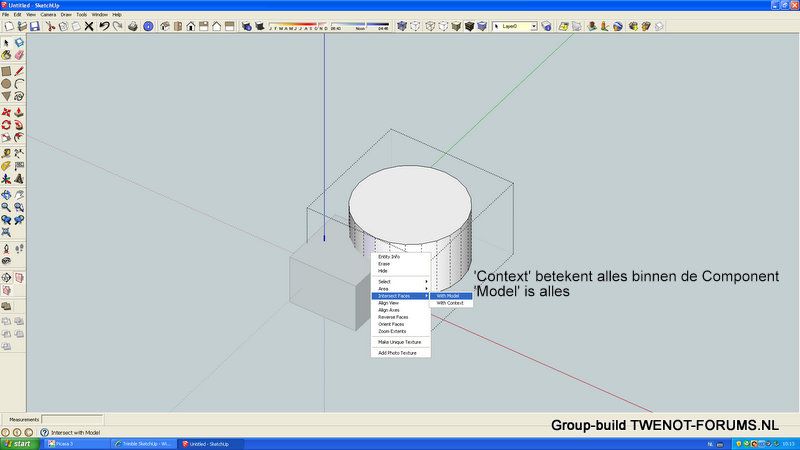Toggle X-ray face style
This screenshot has height=450, width=800.
402,26
